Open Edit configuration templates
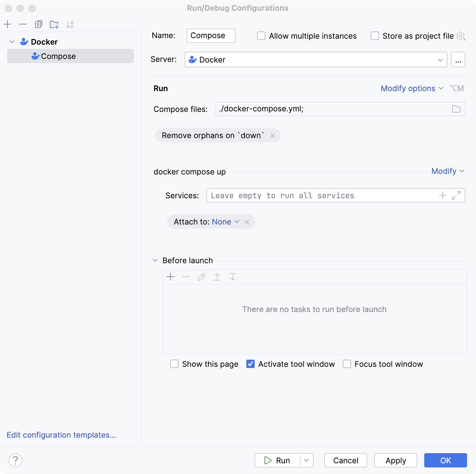 click(x=61, y=435)
